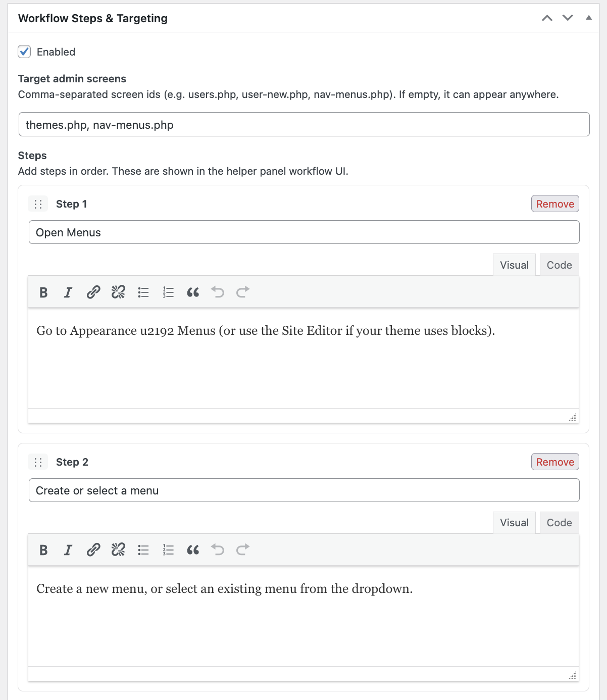Insert a bulleted list in Step 1

click(143, 292)
